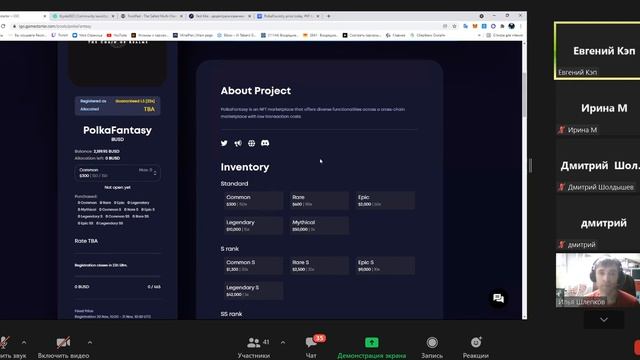640x360 pixels.
Task: Select the Rare S inventory card
Action: pyautogui.click(x=319, y=266)
